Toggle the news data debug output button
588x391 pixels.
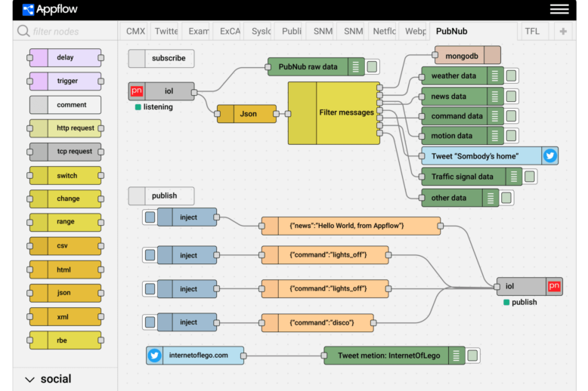point(512,96)
